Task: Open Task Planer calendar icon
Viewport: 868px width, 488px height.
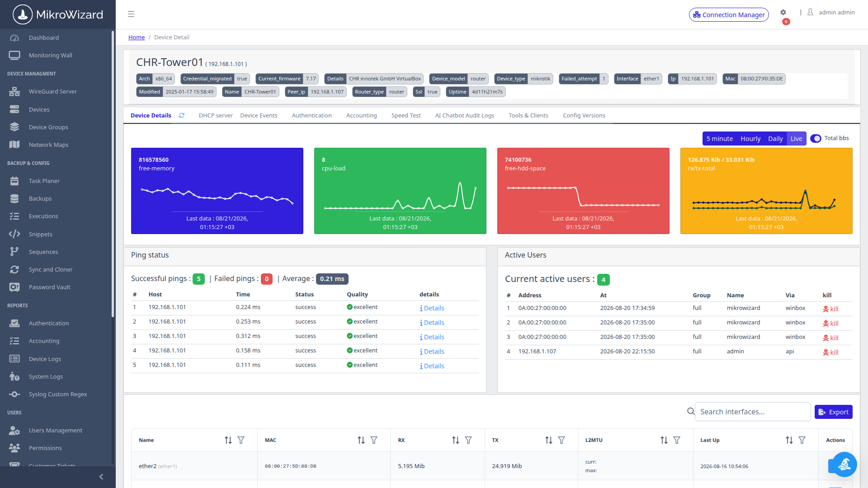Action: point(14,181)
